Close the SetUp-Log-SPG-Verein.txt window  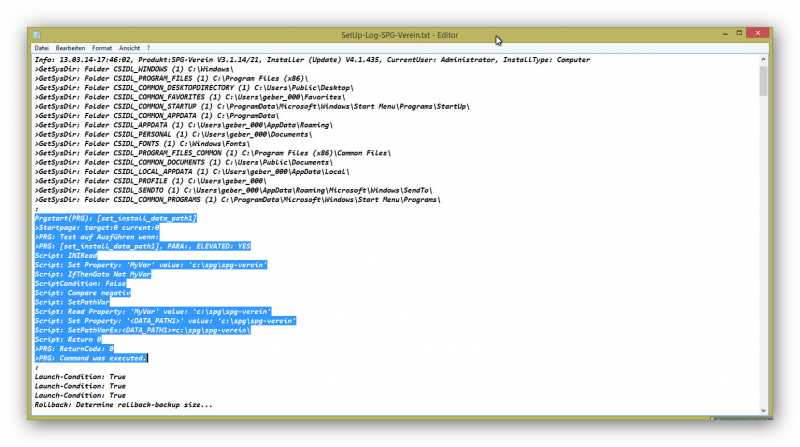point(760,33)
